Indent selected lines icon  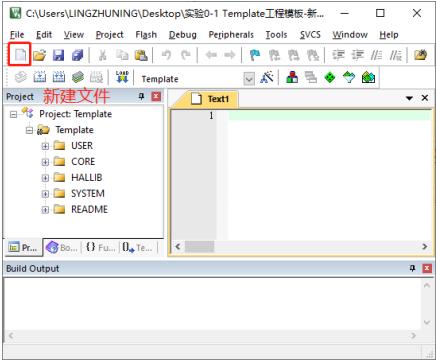pyautogui.click(x=338, y=55)
